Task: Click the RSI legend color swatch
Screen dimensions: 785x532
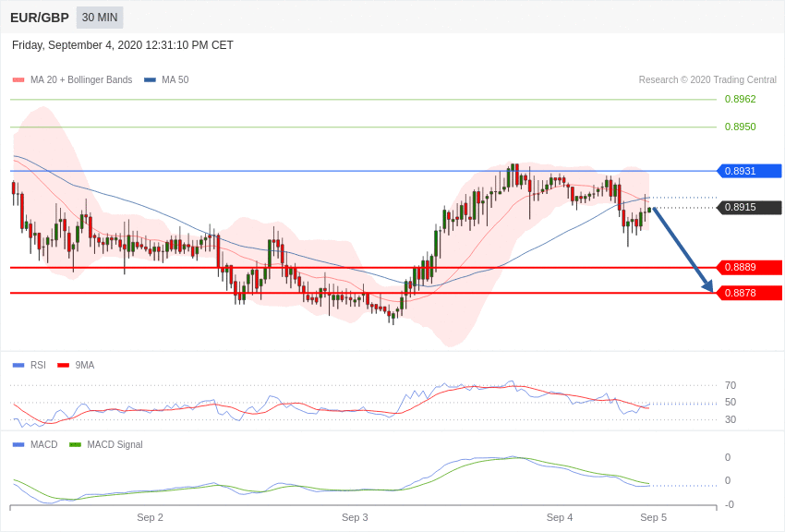Action: (x=18, y=366)
